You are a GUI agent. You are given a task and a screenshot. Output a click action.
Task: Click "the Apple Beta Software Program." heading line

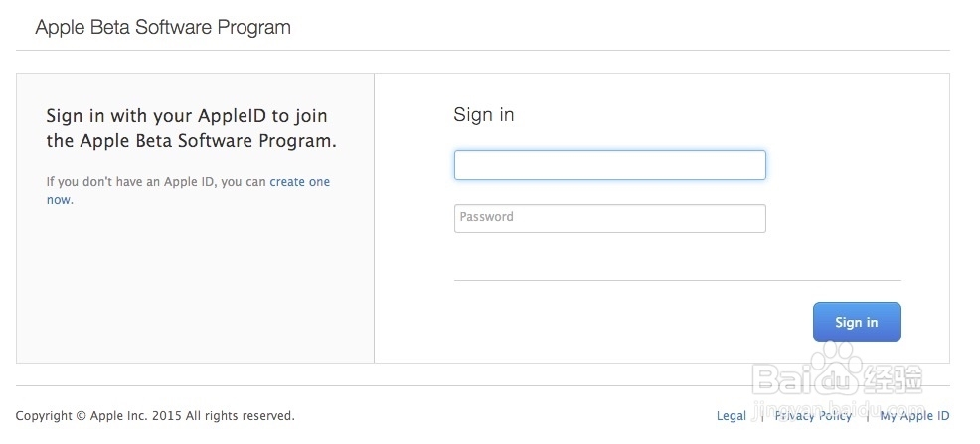[x=191, y=141]
